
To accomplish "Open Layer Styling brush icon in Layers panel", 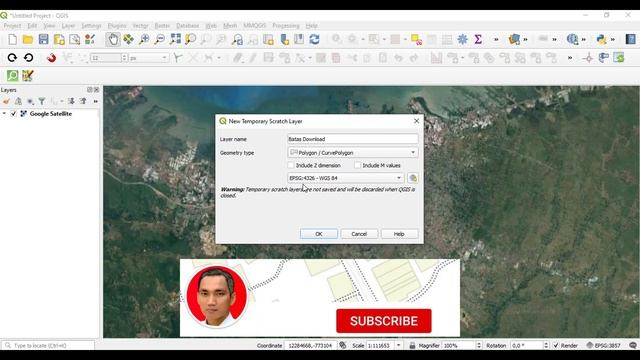I will [x=6, y=101].
